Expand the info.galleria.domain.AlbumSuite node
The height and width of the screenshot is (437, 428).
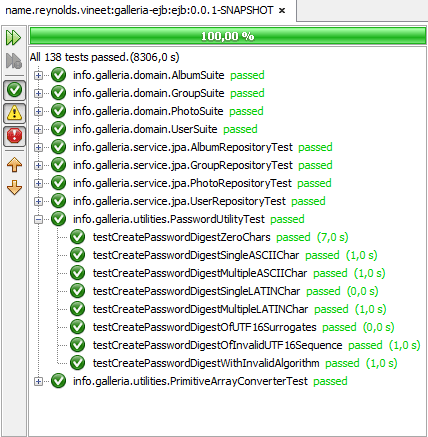(38, 76)
